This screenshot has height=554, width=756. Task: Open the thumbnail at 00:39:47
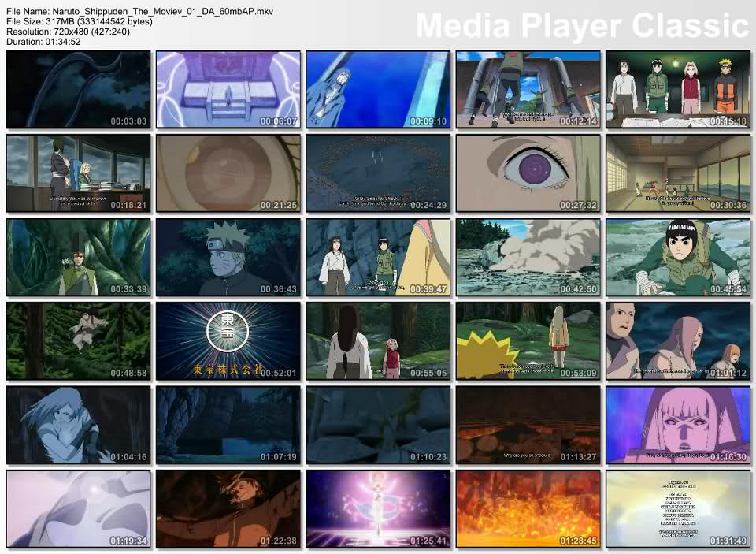(378, 257)
